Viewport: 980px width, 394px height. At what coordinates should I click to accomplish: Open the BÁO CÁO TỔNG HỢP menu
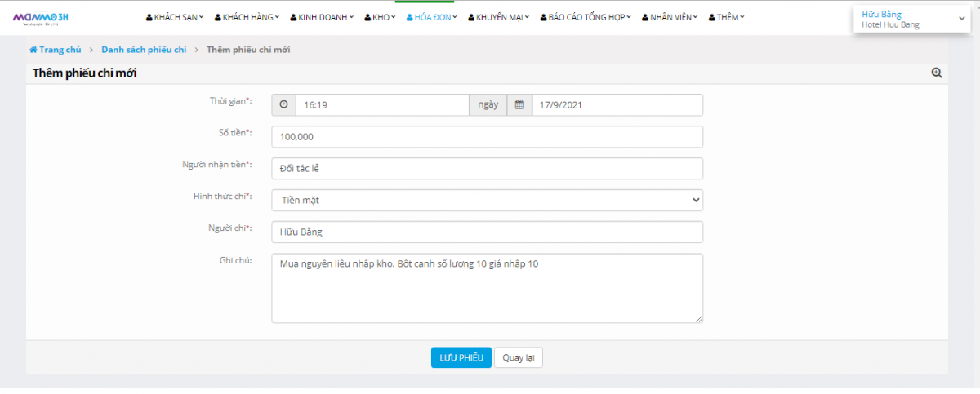(x=586, y=17)
